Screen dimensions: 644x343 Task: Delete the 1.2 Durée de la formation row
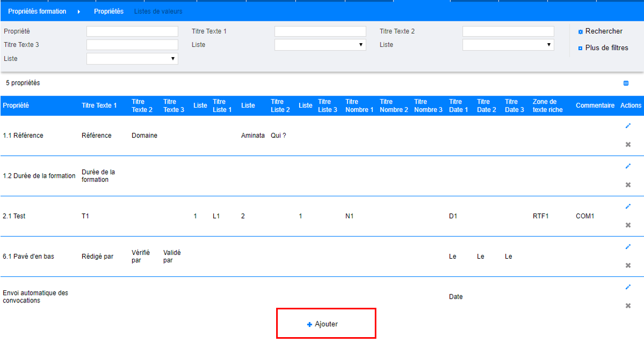click(628, 185)
